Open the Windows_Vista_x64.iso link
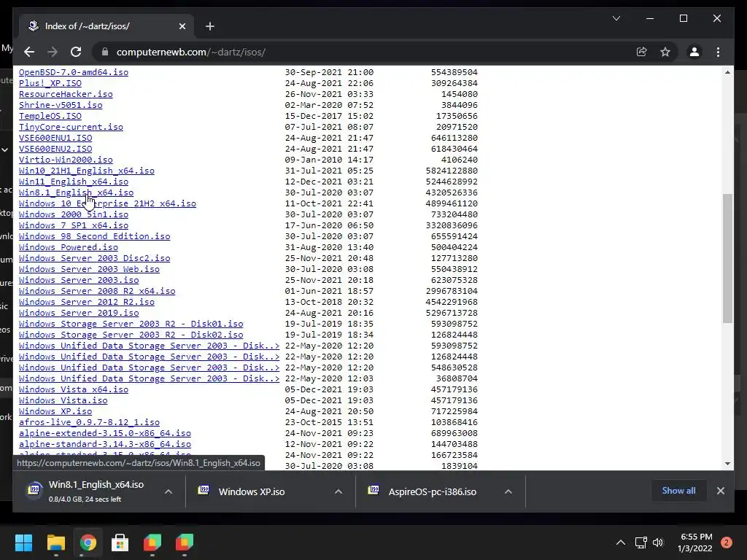Screen dimensions: 747x560 tap(74, 389)
